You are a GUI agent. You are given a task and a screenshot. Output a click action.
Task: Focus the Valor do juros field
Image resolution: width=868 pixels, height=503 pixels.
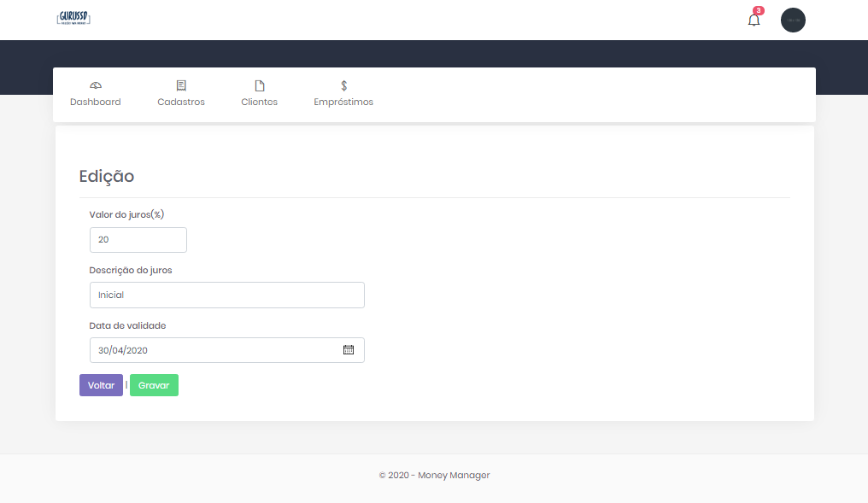[138, 240]
